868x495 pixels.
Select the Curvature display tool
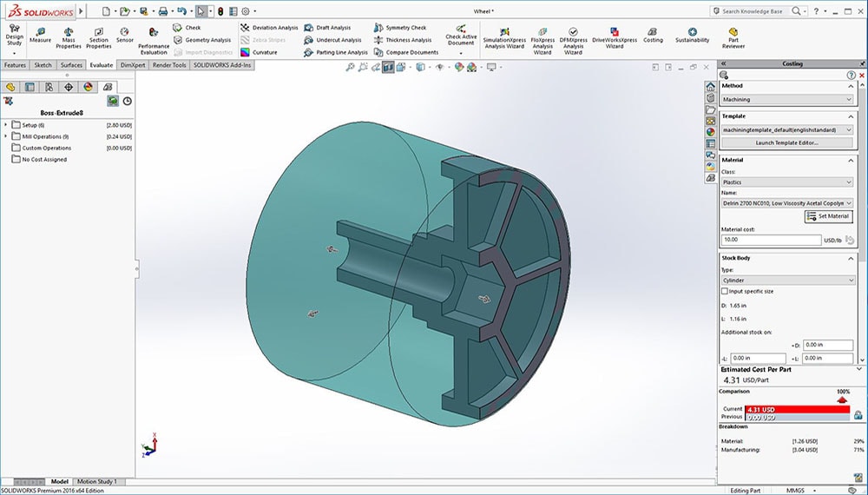[x=259, y=52]
